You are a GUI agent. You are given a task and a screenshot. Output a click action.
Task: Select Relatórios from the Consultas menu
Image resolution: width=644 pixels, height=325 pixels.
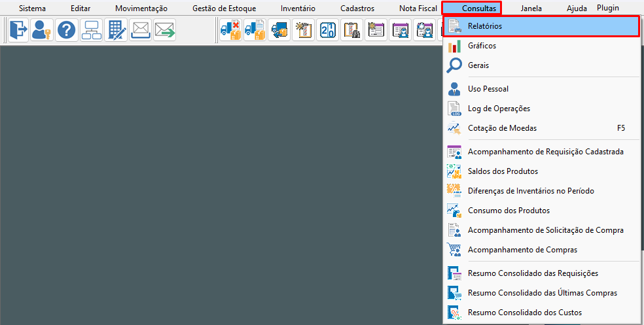tap(541, 26)
